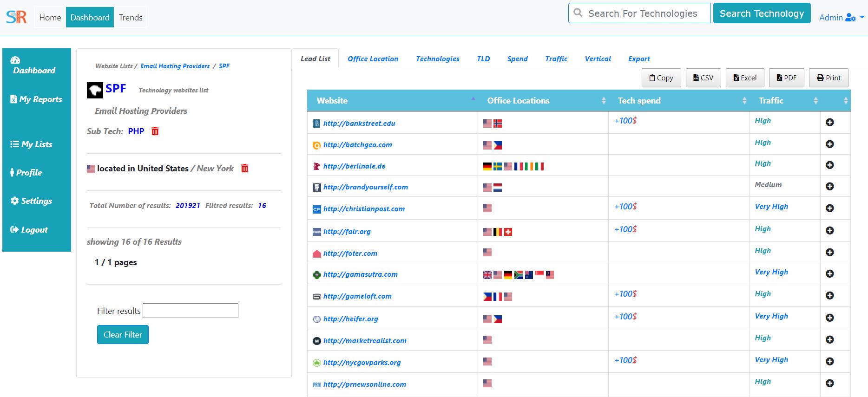Open the Email Hosting Providers breadcrumb link

(175, 66)
